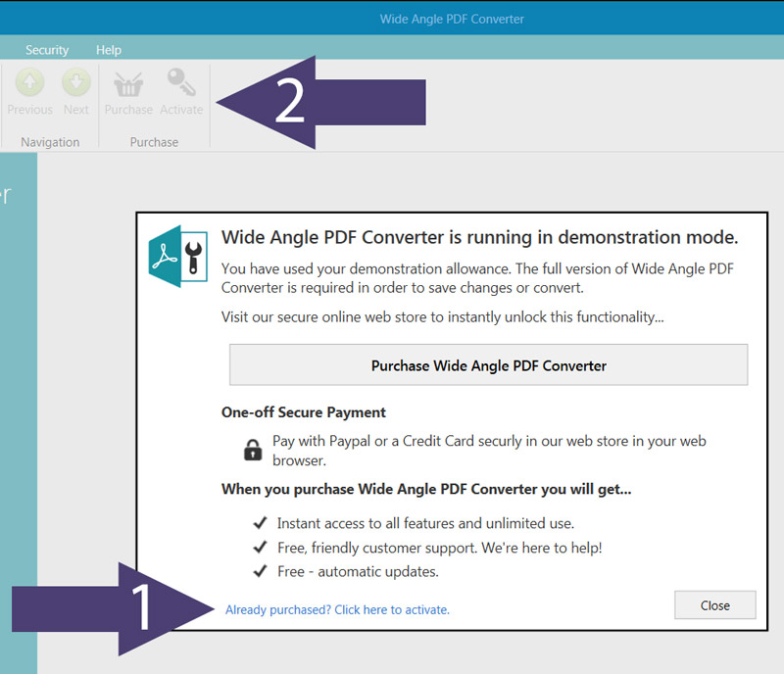Screen dimensions: 784x674
Task: Click the 'One-off Secure Payment' heading
Action: click(304, 412)
